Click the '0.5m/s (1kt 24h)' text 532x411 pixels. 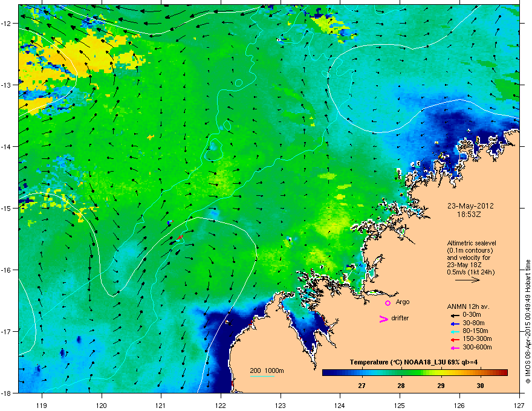click(470, 272)
